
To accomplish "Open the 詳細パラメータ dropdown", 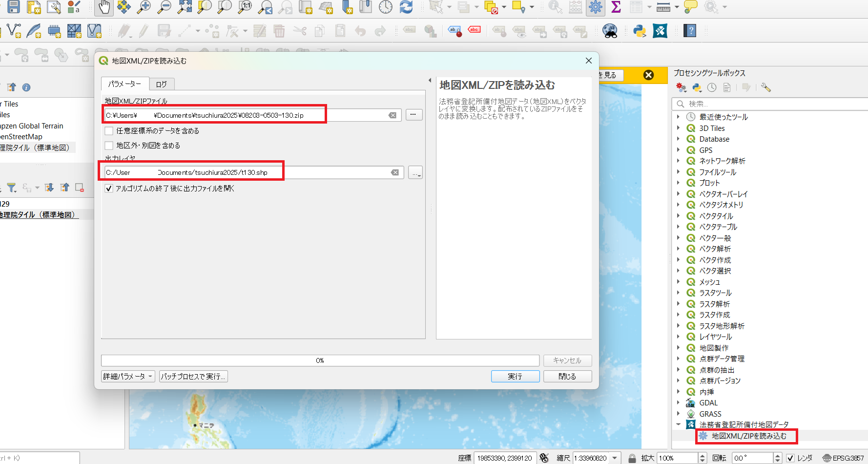I will tap(128, 376).
